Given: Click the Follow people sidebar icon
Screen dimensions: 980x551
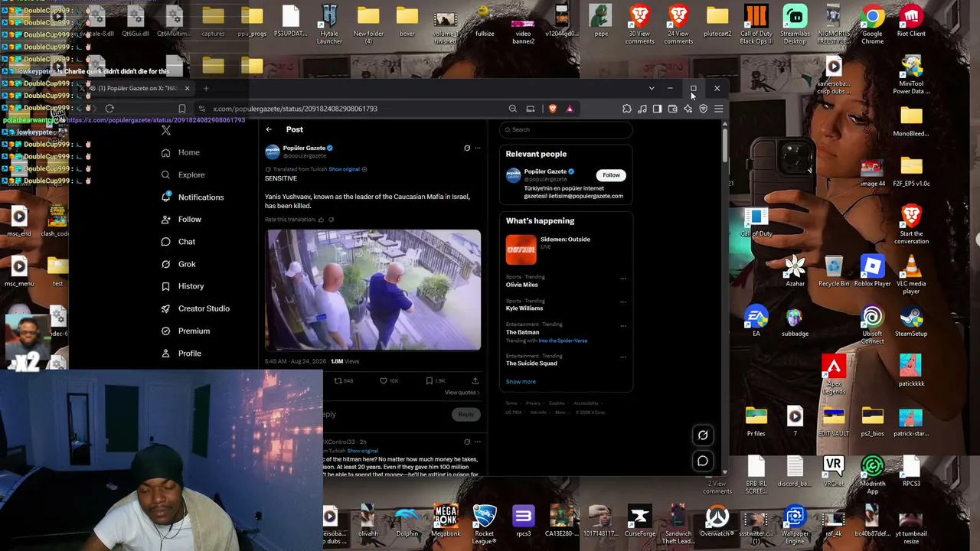Looking at the screenshot, I should [165, 220].
